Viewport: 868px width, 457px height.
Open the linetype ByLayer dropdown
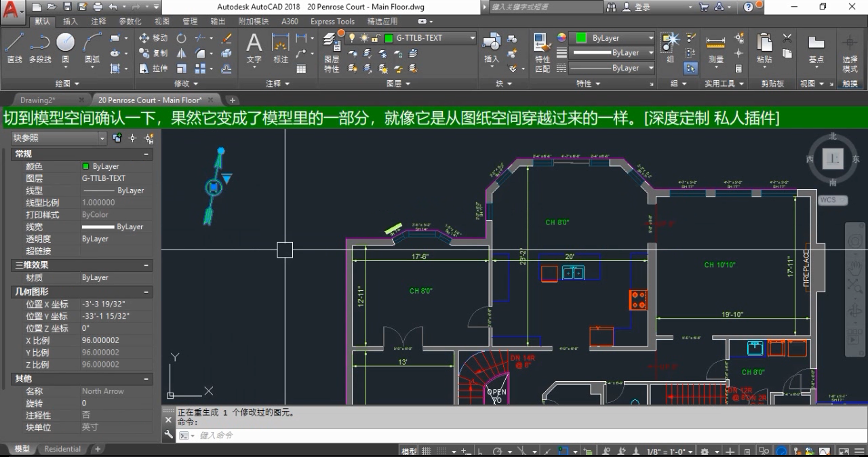[x=612, y=68]
